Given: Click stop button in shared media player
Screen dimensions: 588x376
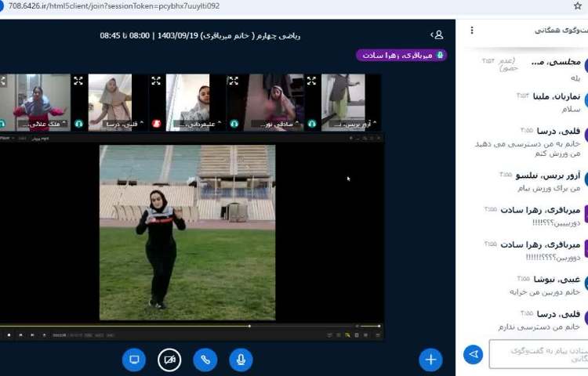Looking at the screenshot, I should (9, 334).
